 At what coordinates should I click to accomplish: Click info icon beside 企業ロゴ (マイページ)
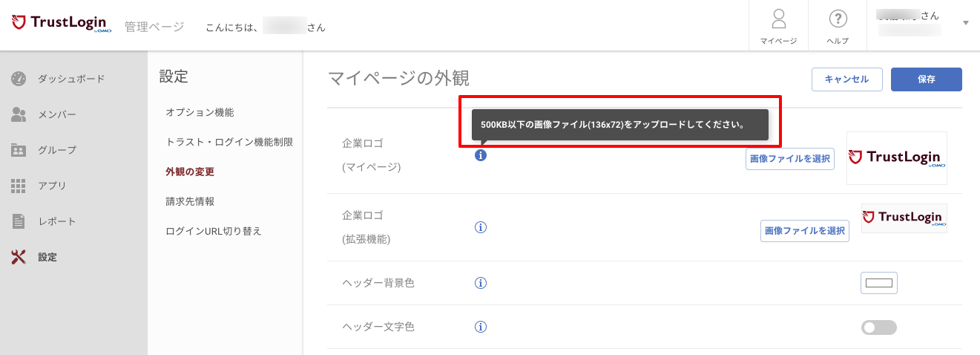(x=480, y=155)
